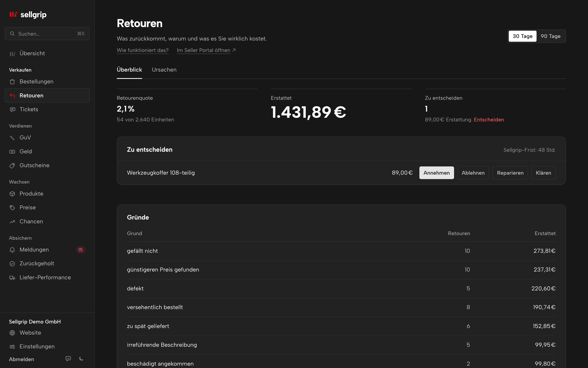Click the Ablehnen button
The image size is (588, 368).
tap(473, 173)
